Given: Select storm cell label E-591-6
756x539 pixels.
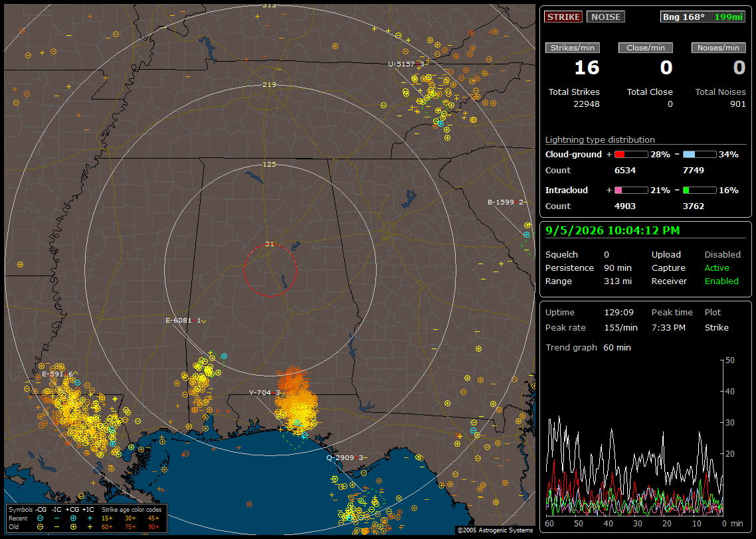Looking at the screenshot, I should (x=57, y=374).
